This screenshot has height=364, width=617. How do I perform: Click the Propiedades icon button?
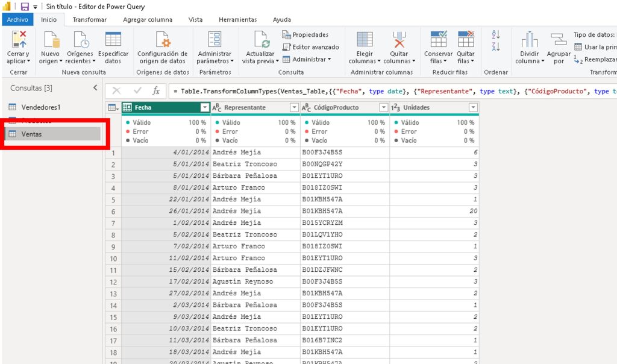point(287,35)
